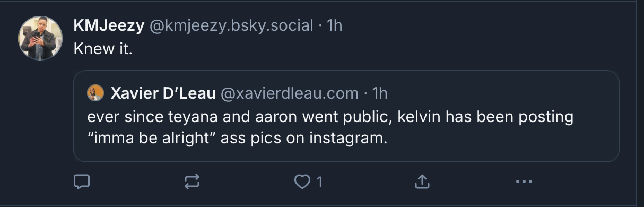Open KMJeezy's profile picture

point(40,38)
